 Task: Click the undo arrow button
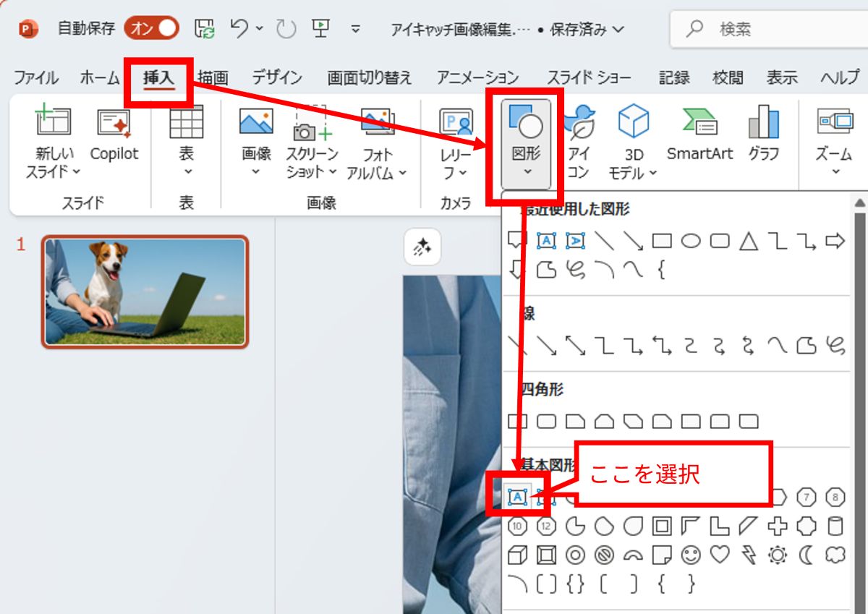point(239,29)
